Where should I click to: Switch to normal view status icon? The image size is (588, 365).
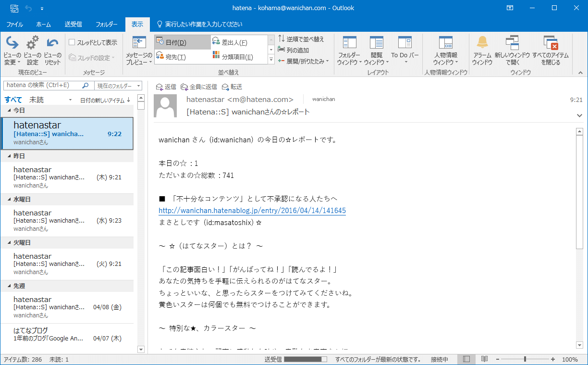[x=466, y=359]
